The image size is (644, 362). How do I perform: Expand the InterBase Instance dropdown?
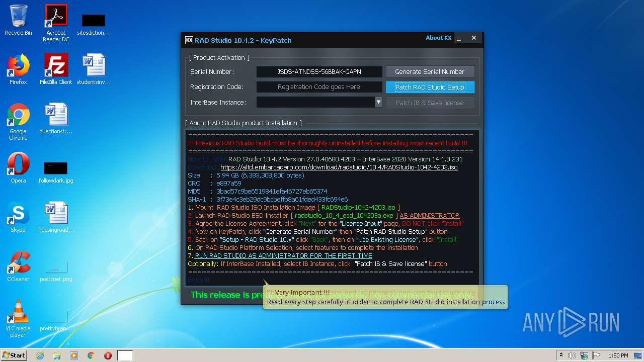[x=378, y=103]
